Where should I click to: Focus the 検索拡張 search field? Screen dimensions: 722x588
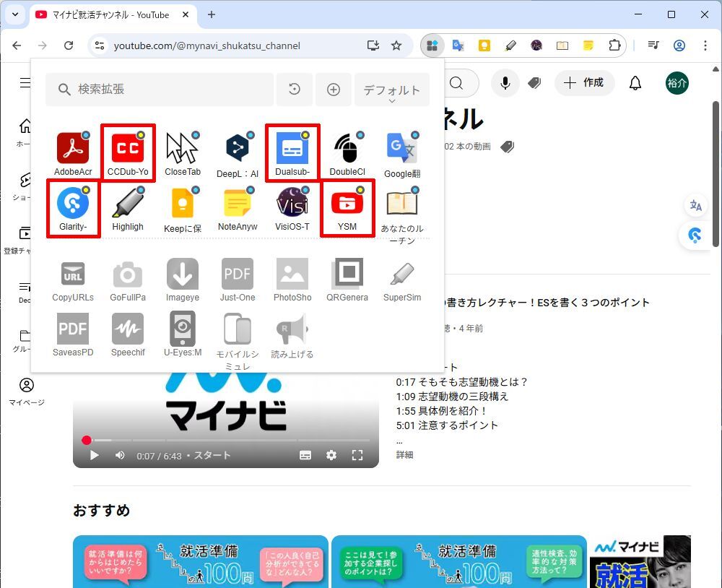click(x=160, y=90)
